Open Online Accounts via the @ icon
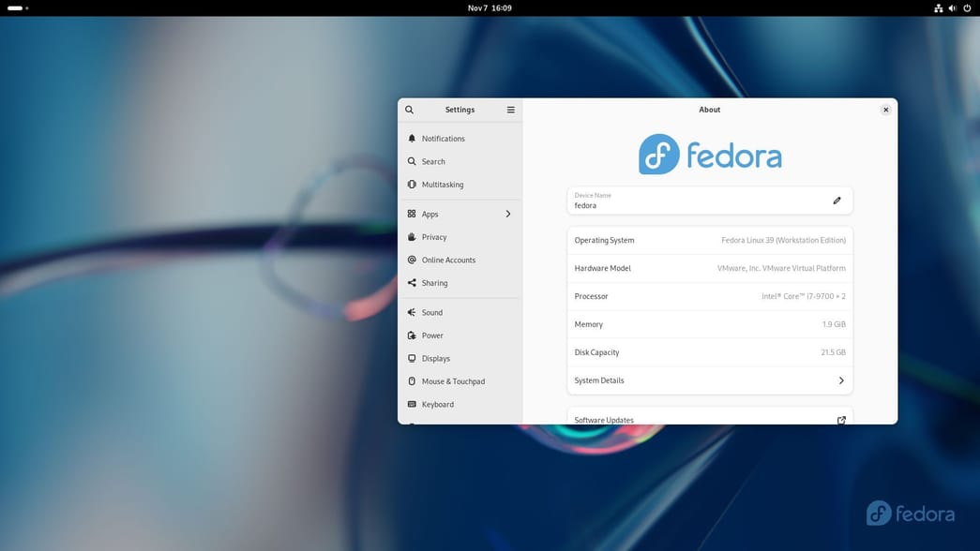 tap(411, 260)
